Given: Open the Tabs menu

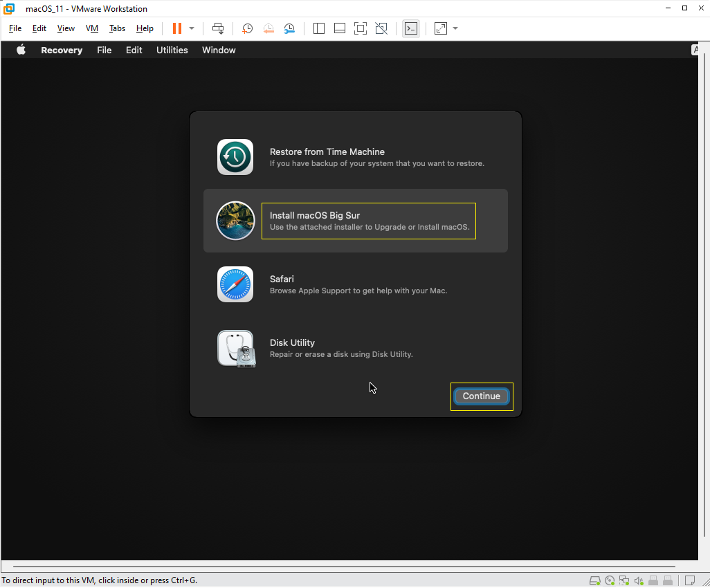Looking at the screenshot, I should 117,28.
